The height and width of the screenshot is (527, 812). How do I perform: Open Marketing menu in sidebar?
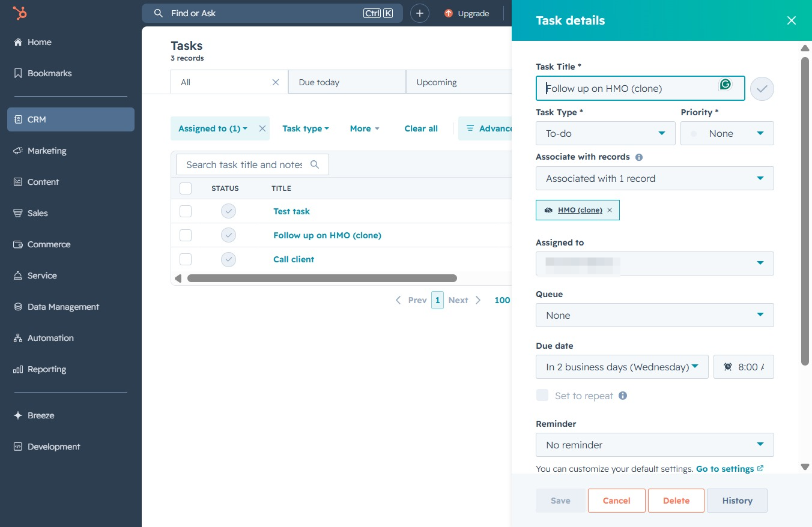pos(71,151)
